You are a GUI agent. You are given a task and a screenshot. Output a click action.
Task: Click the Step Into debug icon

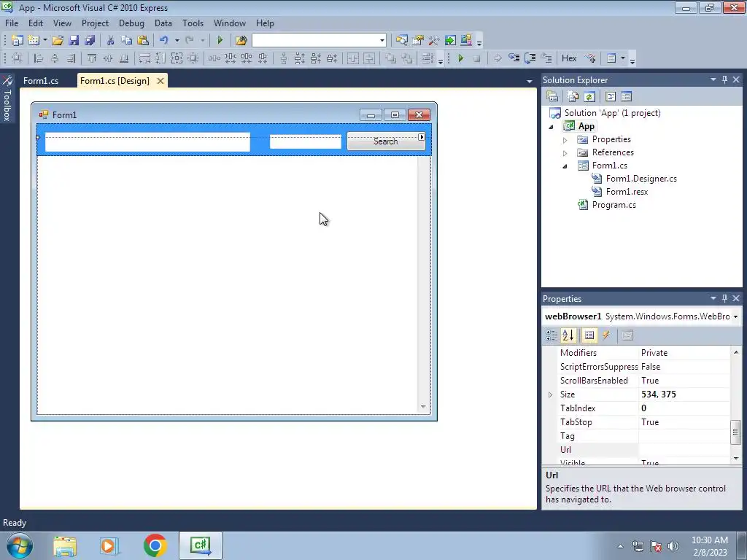pos(514,58)
